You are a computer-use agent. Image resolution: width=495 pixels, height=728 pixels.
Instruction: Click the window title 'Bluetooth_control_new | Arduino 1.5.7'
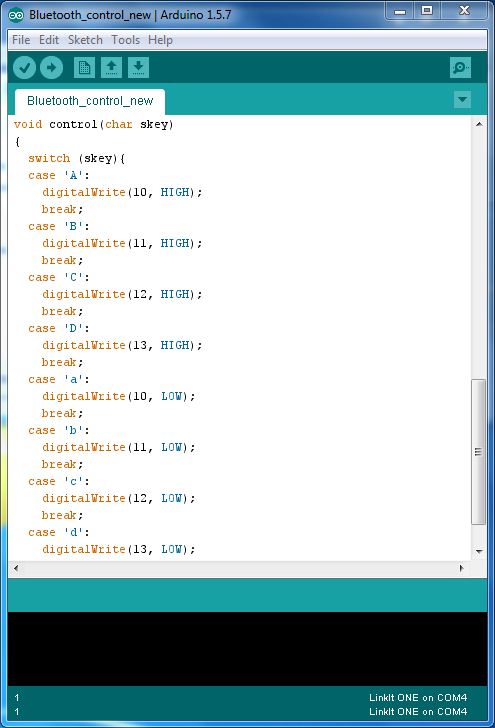coord(130,15)
